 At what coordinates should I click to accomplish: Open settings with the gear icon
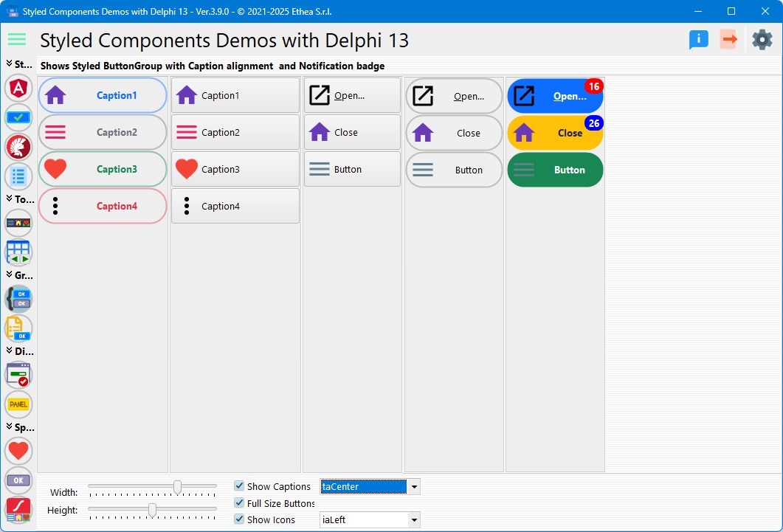[x=762, y=39]
